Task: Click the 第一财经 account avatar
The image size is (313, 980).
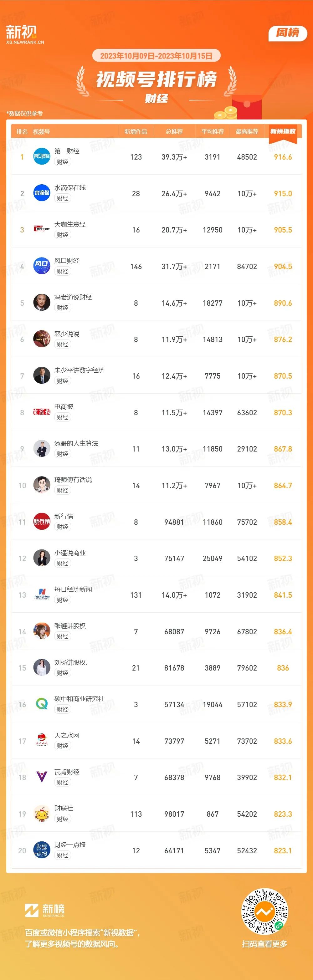Action: (x=42, y=157)
